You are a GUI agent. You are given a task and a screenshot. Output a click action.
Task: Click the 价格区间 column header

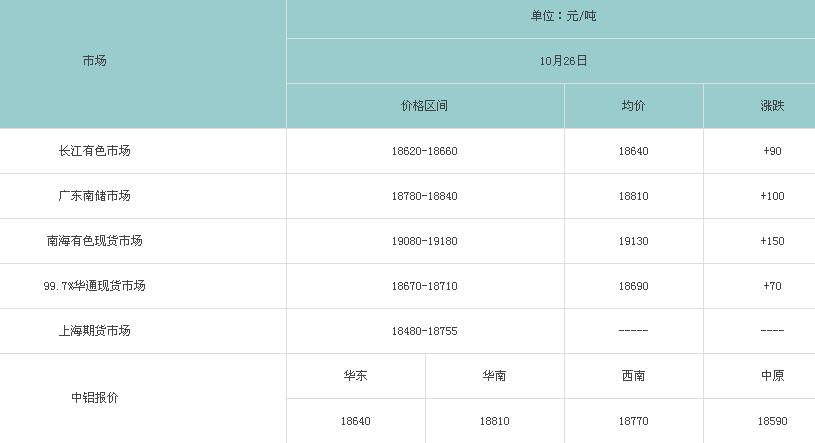point(424,106)
